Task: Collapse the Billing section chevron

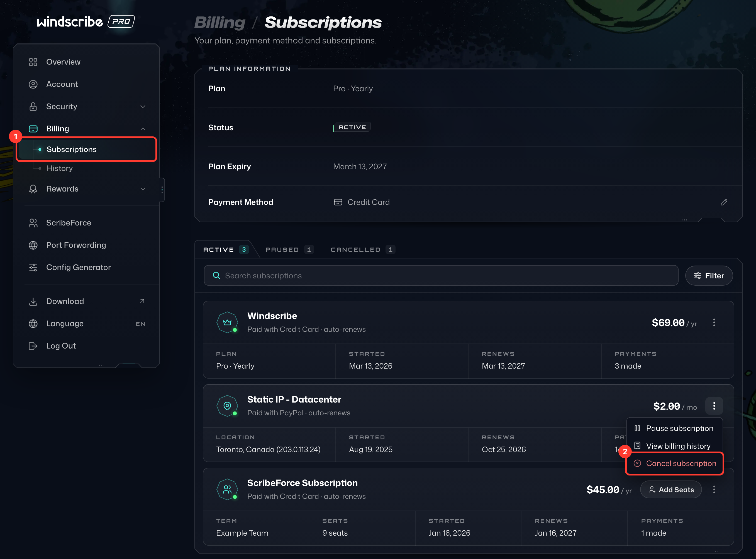Action: (143, 129)
